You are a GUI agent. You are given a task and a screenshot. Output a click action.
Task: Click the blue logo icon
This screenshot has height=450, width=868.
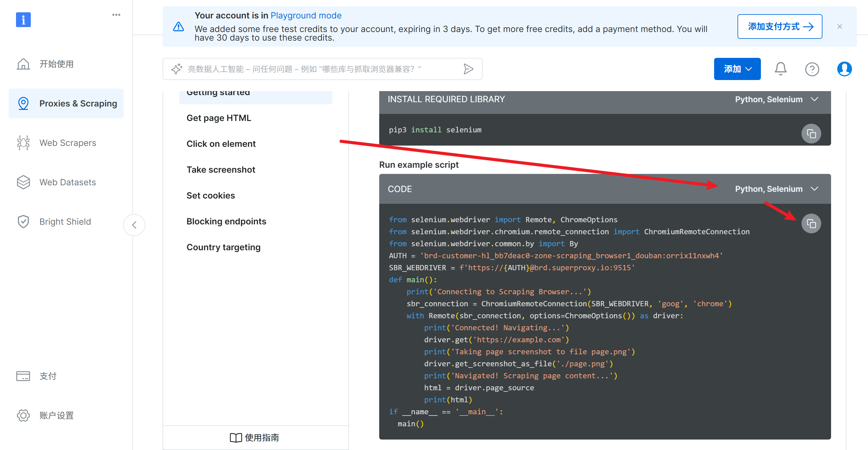pyautogui.click(x=23, y=19)
